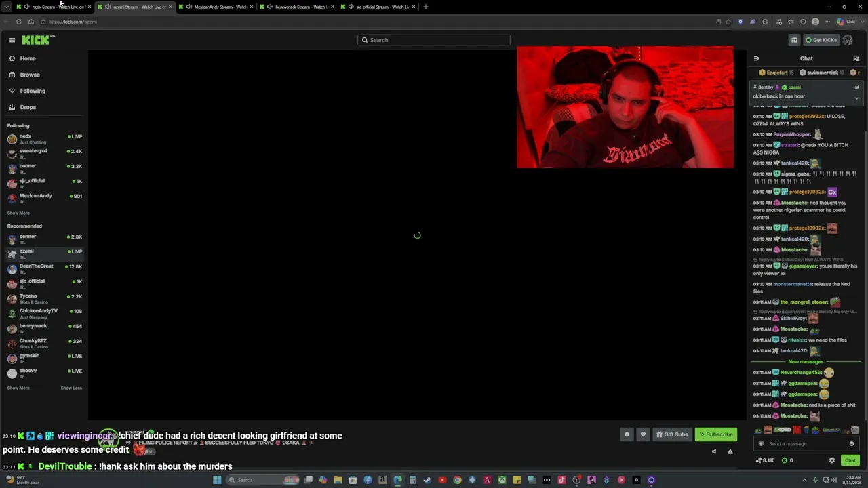The width and height of the screenshot is (868, 488).
Task: Show hidden system tray icons
Action: coord(806,480)
